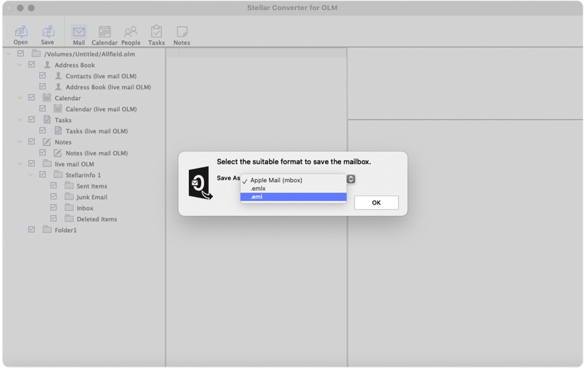Image resolution: width=588 pixels, height=368 pixels.
Task: Switch to the Tasks view
Action: [157, 32]
